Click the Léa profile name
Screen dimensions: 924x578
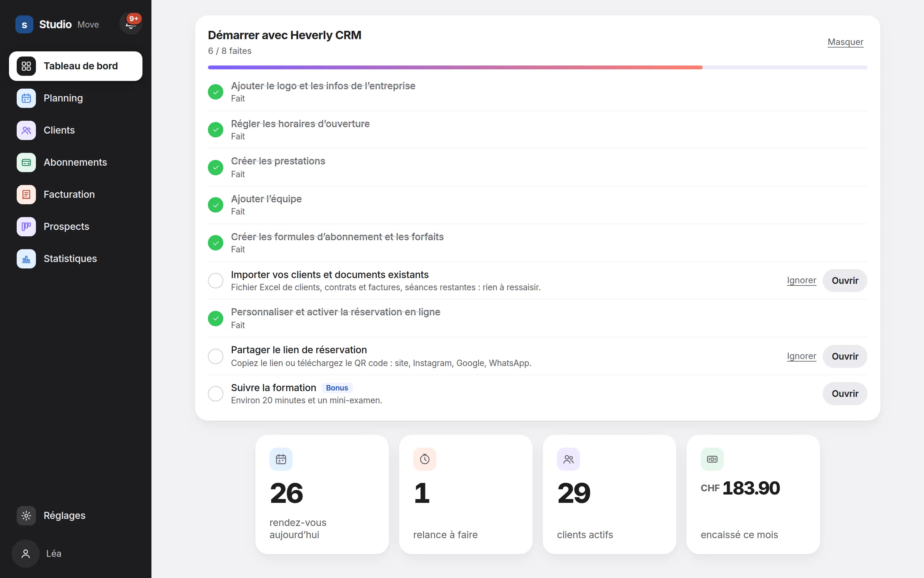(54, 554)
